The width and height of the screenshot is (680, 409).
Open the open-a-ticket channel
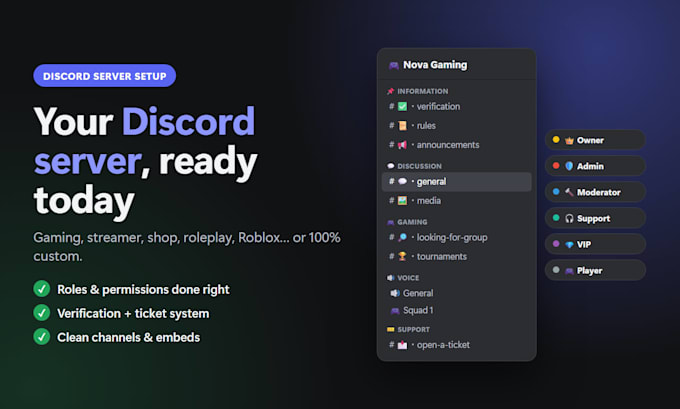click(456, 345)
